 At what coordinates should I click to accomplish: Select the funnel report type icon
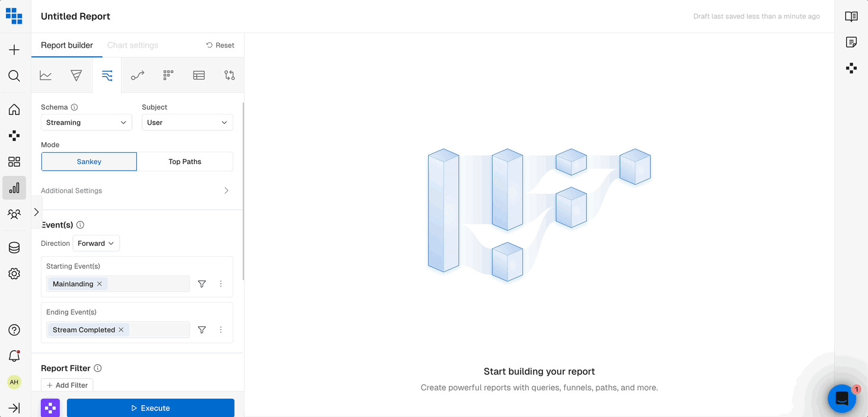76,75
